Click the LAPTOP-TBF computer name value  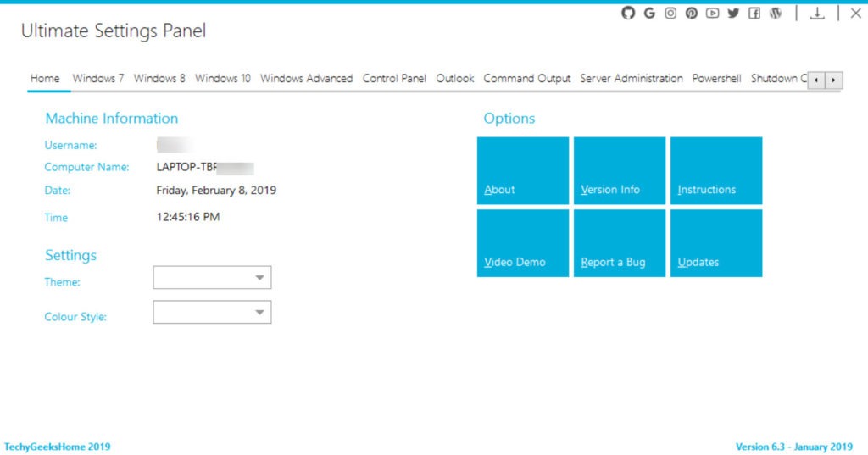click(186, 167)
